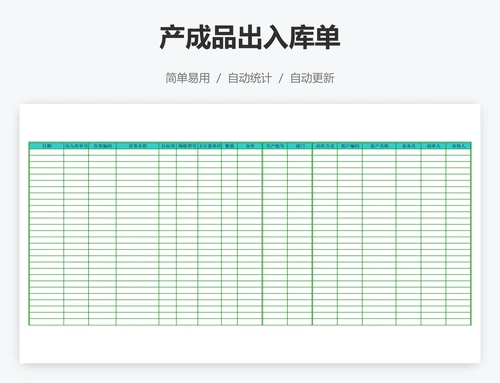Viewport: 500px width, 383px height.
Task: Click the 自动更新 subtitle text
Action: pos(312,78)
